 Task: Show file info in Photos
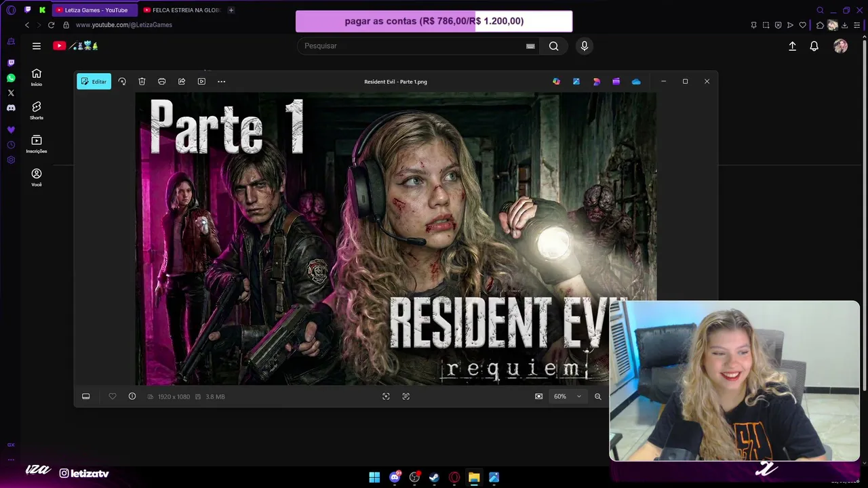pos(132,396)
